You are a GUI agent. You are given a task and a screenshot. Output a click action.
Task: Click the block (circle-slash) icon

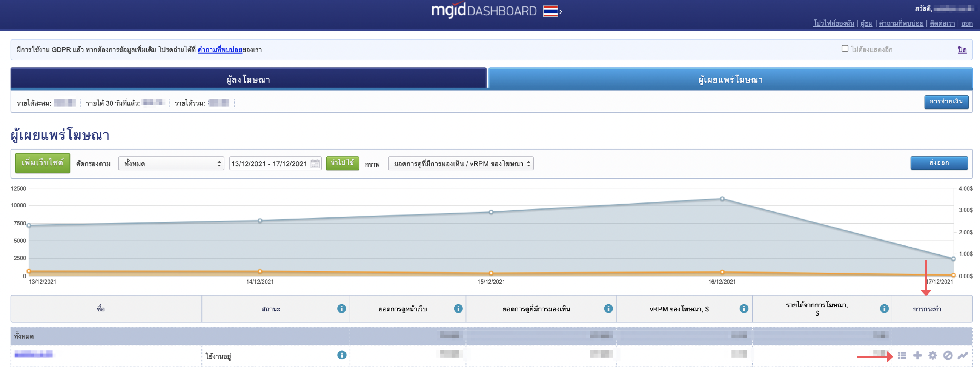tap(948, 355)
